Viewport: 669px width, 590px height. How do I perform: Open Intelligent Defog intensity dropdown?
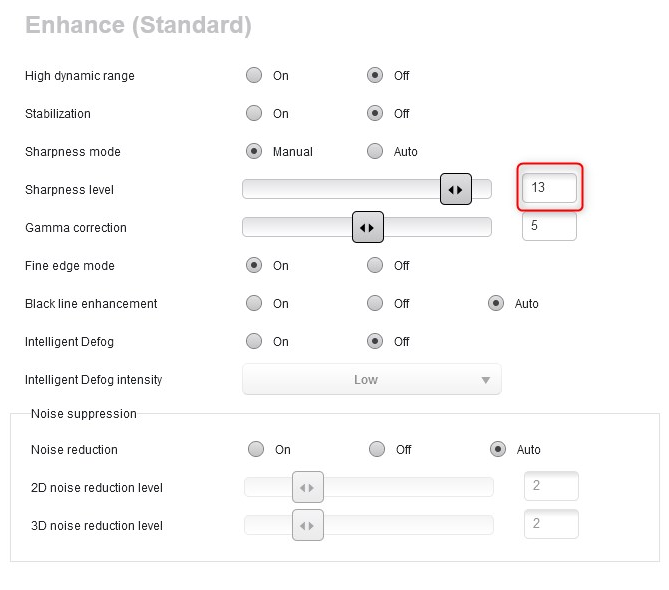point(371,380)
